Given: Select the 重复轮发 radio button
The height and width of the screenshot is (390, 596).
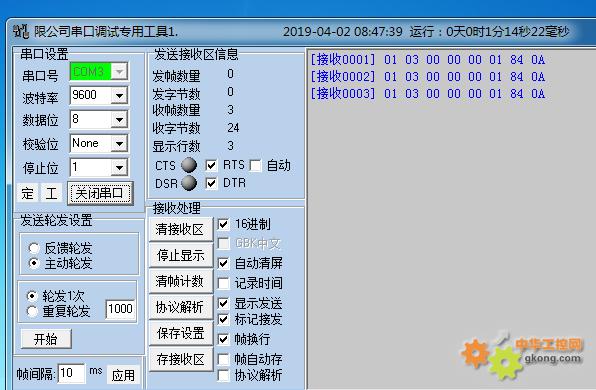Looking at the screenshot, I should pyautogui.click(x=32, y=311).
